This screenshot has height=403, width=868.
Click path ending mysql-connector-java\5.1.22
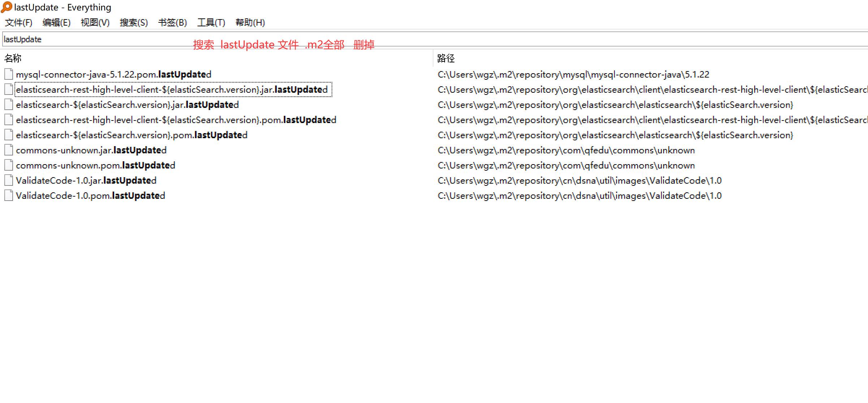(574, 74)
